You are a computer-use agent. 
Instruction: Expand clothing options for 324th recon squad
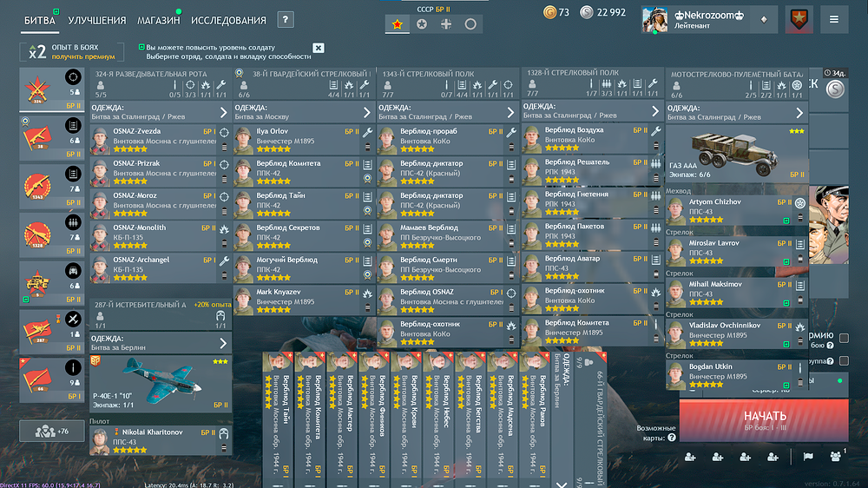click(x=223, y=112)
